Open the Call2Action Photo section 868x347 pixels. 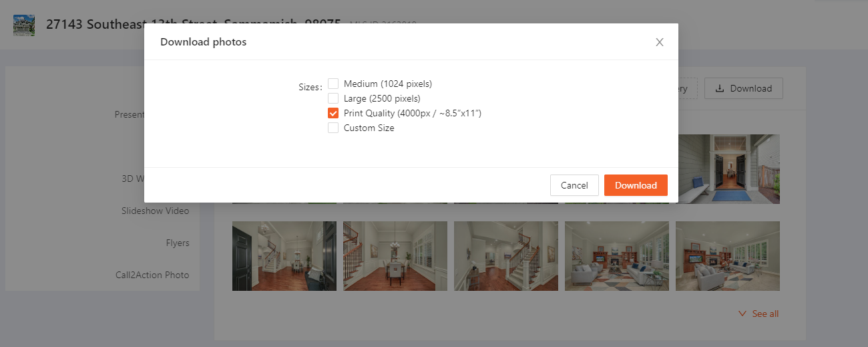pos(152,275)
